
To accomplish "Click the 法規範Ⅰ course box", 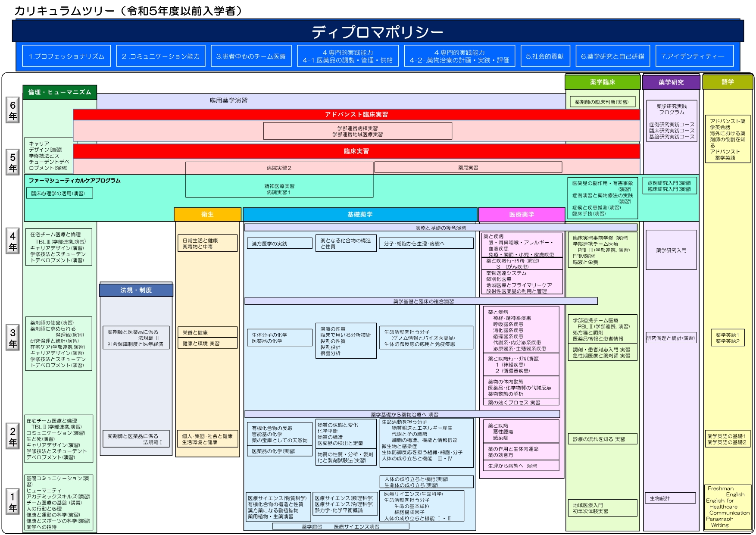I will pyautogui.click(x=136, y=439).
